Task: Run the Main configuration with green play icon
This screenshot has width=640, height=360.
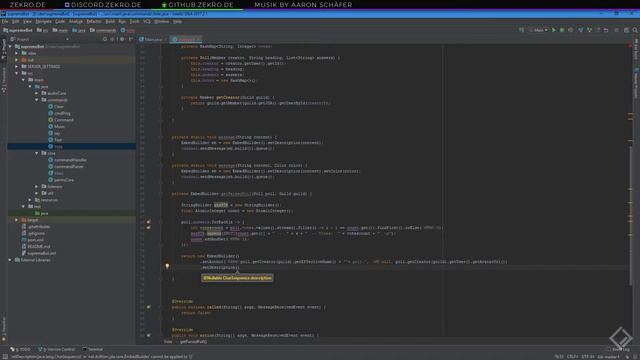Action: click(553, 30)
